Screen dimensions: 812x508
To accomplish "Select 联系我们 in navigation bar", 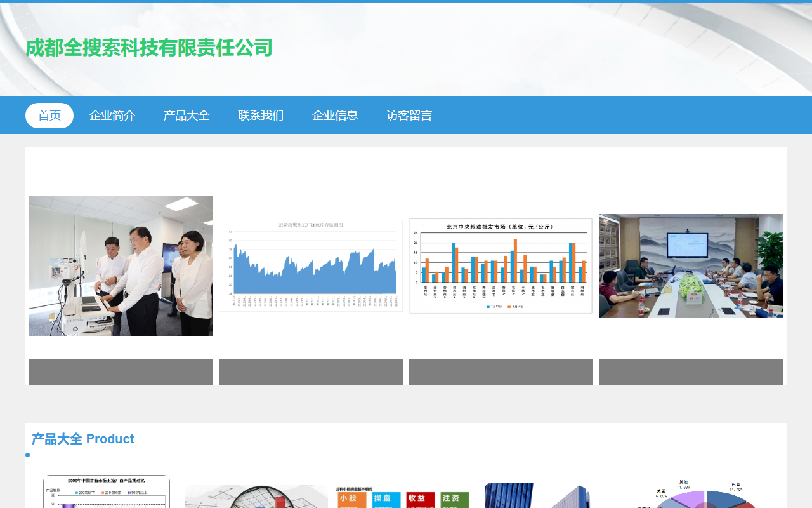I will [261, 116].
